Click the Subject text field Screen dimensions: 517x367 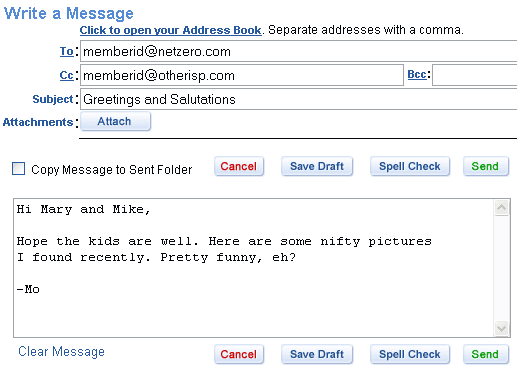point(299,99)
